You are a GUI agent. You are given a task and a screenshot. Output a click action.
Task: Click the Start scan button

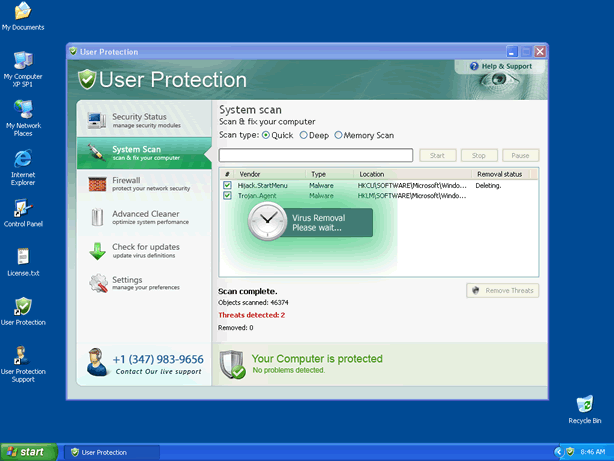(437, 155)
